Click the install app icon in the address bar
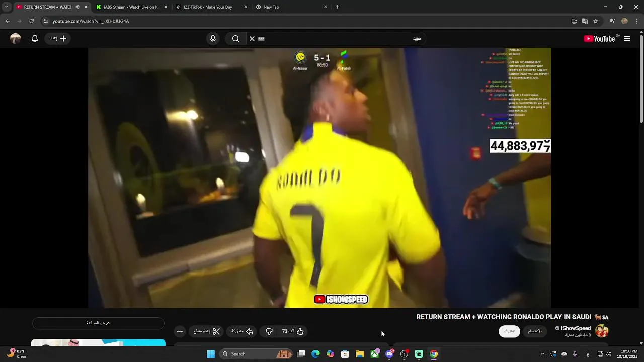Viewport: 644px width, 362px height. [574, 21]
